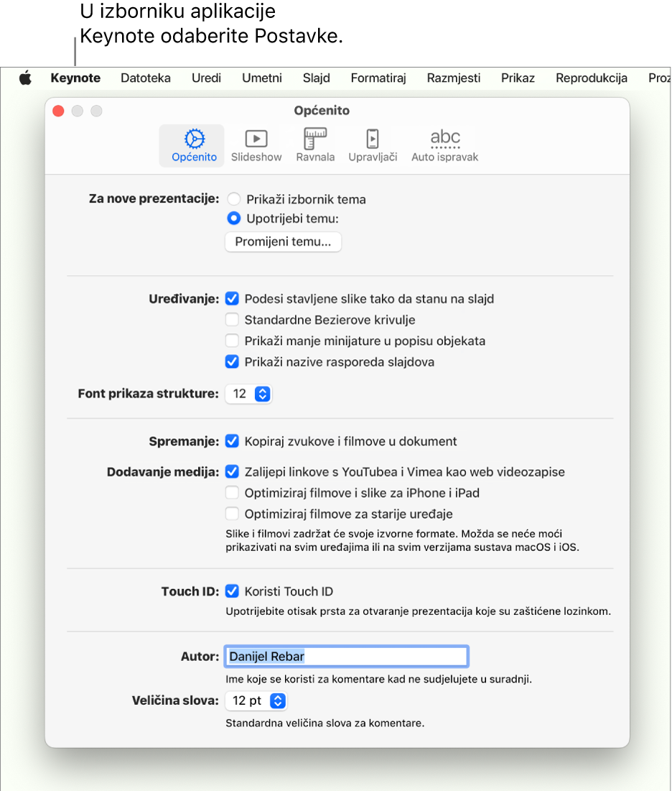Click the Apple logo menu
Image resolution: width=672 pixels, height=791 pixels.
pyautogui.click(x=25, y=78)
